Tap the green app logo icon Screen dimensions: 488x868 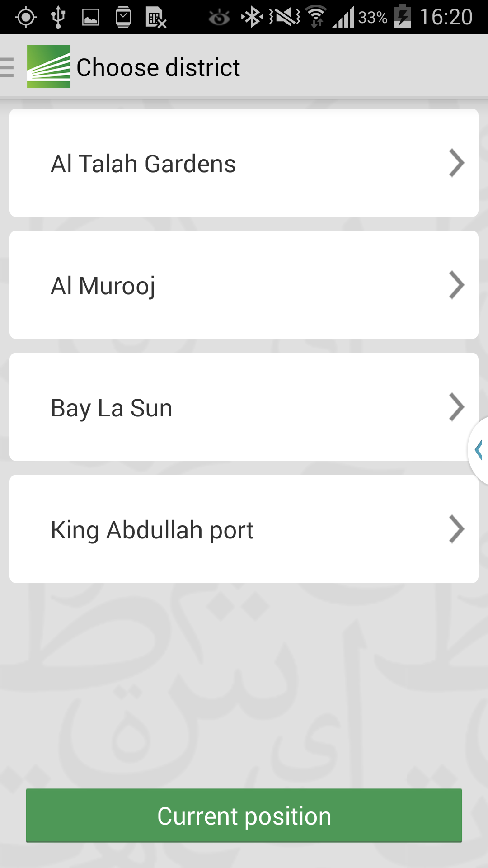click(49, 66)
